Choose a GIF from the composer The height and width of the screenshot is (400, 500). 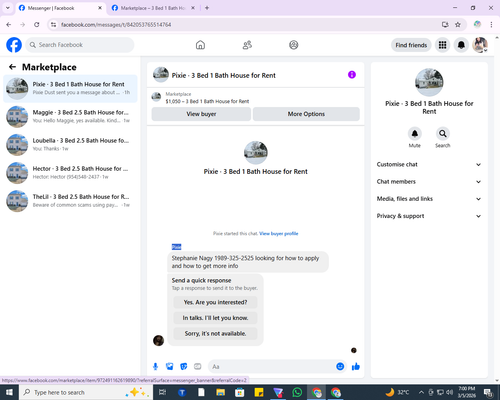pyautogui.click(x=198, y=367)
